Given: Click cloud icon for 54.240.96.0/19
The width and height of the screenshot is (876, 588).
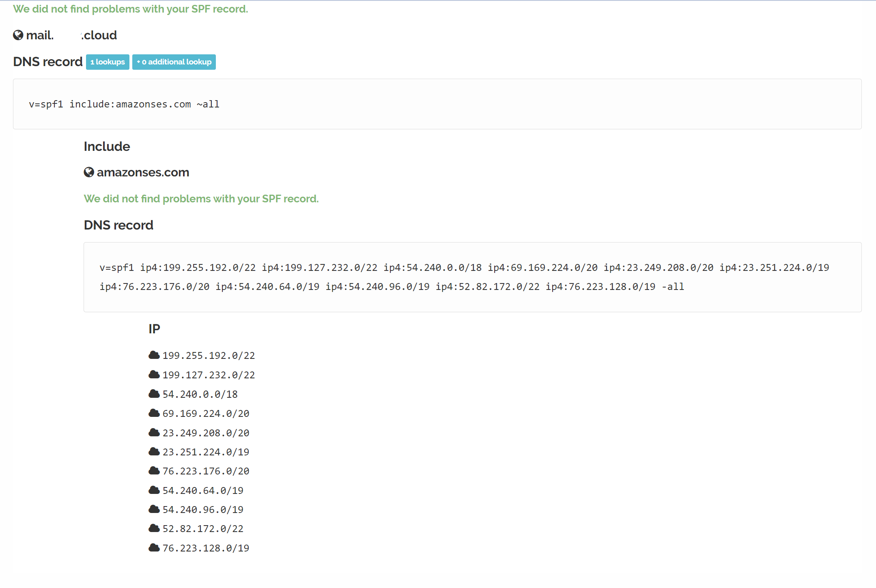Looking at the screenshot, I should [154, 509].
